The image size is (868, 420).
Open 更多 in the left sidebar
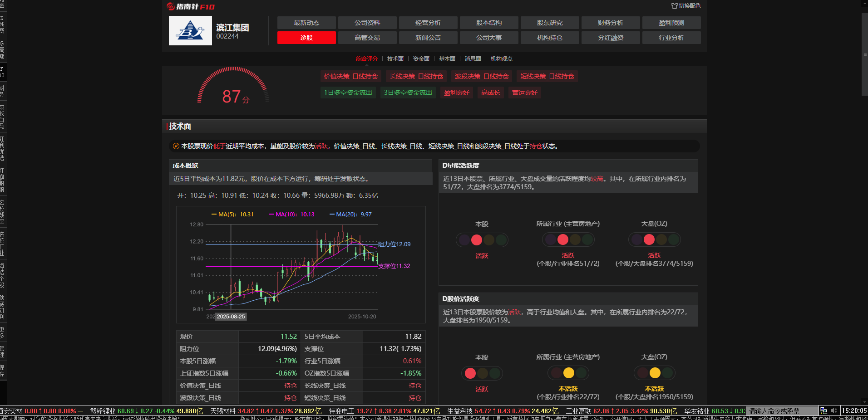click(x=2, y=332)
